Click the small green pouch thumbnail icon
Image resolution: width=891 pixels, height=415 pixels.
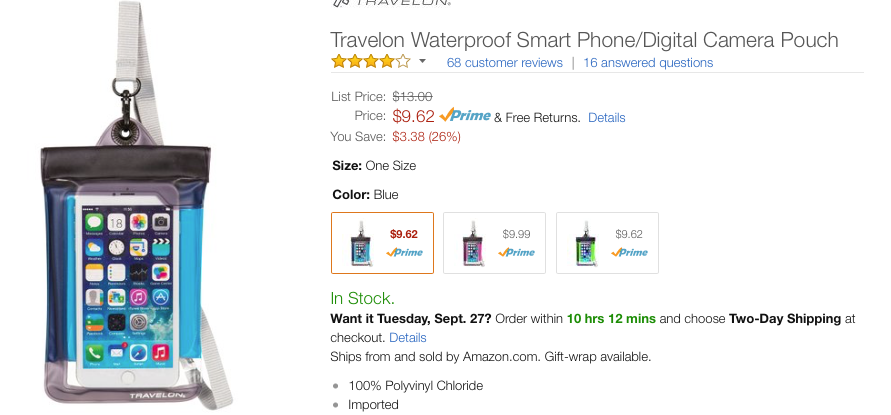[x=585, y=243]
